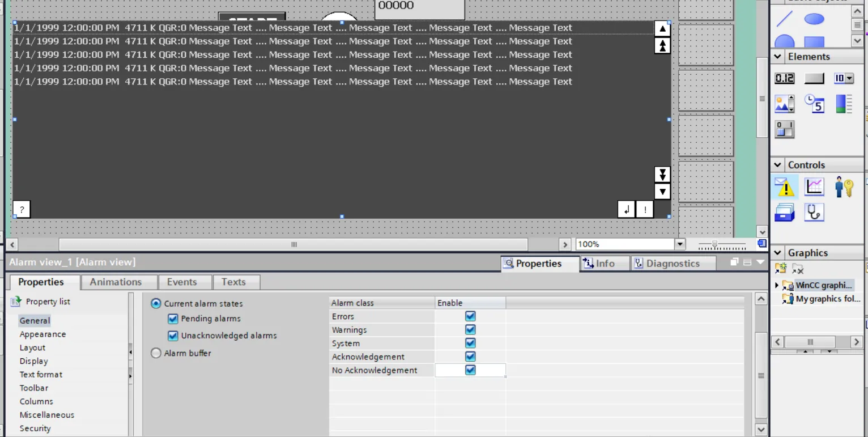This screenshot has width=868, height=437.
Task: Uncheck Warnings alarm class enable checkbox
Action: pyautogui.click(x=470, y=330)
